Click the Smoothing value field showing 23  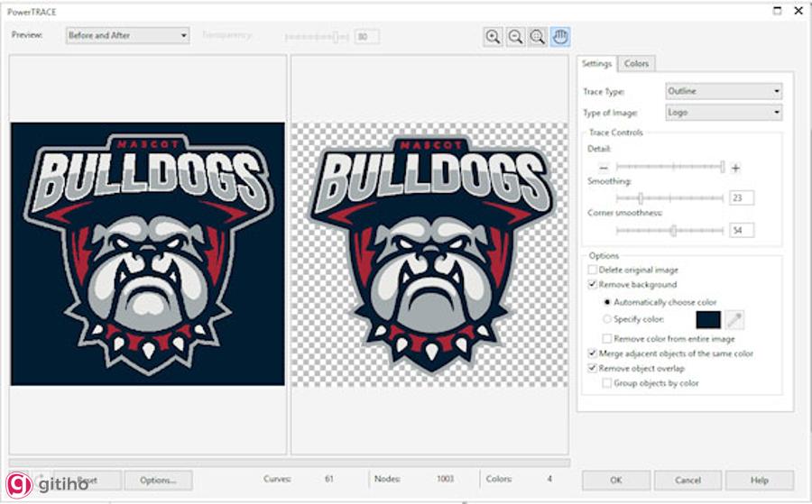point(742,197)
